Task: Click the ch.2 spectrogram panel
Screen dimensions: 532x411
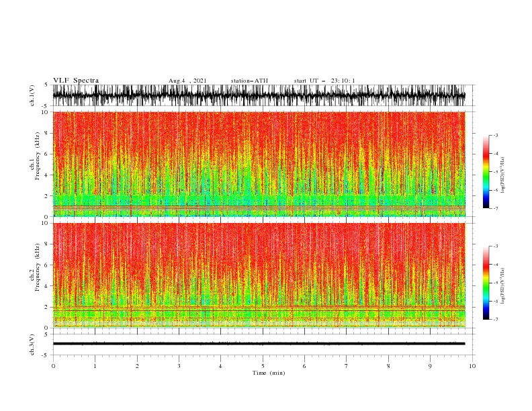Action: [259, 275]
